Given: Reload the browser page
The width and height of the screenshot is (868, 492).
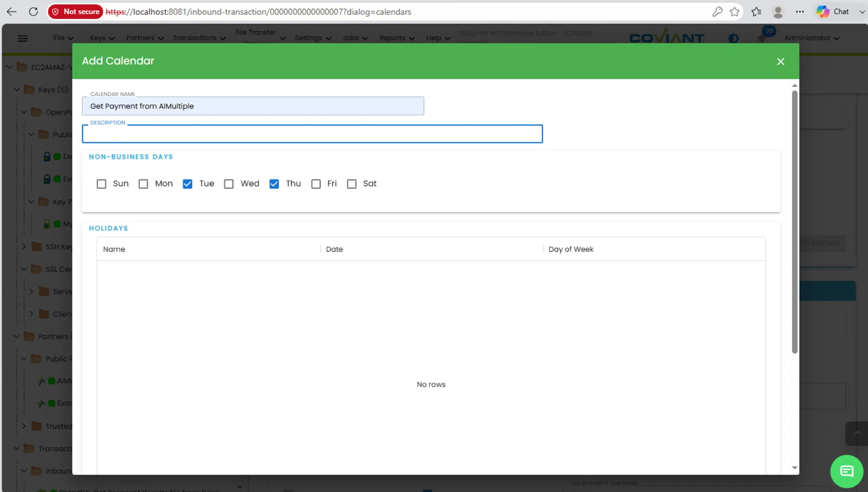Looking at the screenshot, I should pyautogui.click(x=33, y=12).
